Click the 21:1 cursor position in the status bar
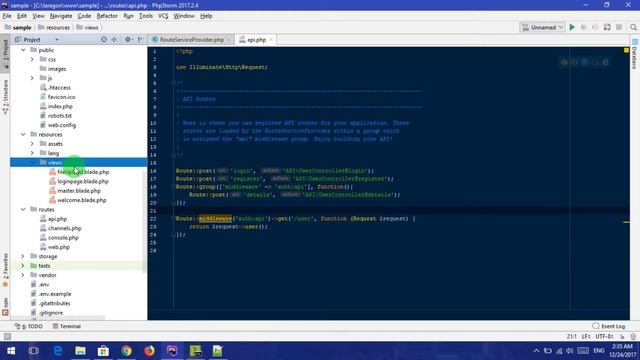Viewport: 640px width, 360px height. click(571, 337)
